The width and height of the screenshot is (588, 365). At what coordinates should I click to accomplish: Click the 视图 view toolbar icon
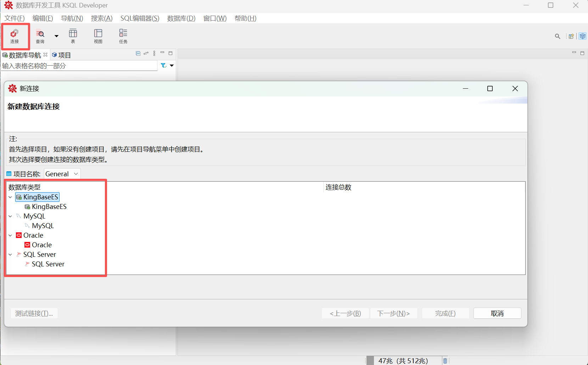coord(98,36)
